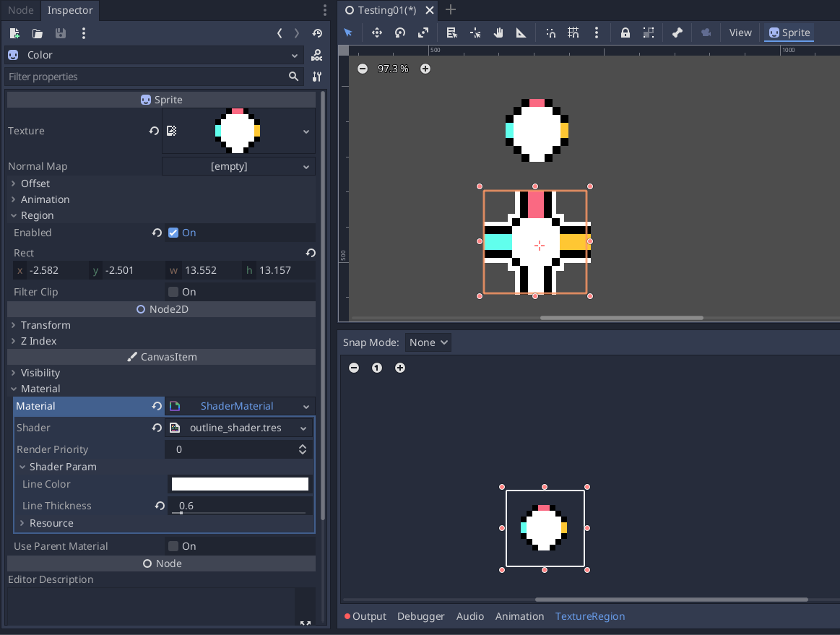Image resolution: width=840 pixels, height=635 pixels.
Task: Open the View menu
Action: [x=740, y=32]
